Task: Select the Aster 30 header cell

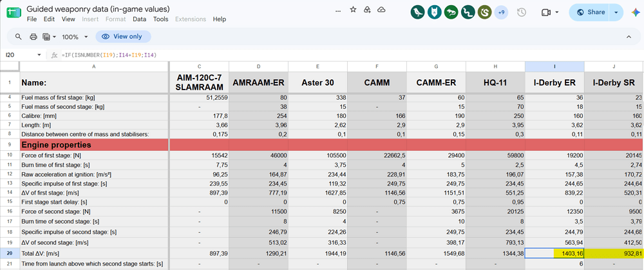Action: click(x=317, y=82)
